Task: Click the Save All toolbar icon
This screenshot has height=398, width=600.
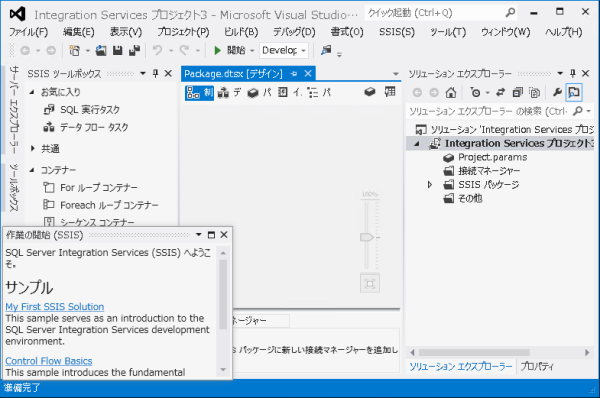Action: pyautogui.click(x=134, y=51)
